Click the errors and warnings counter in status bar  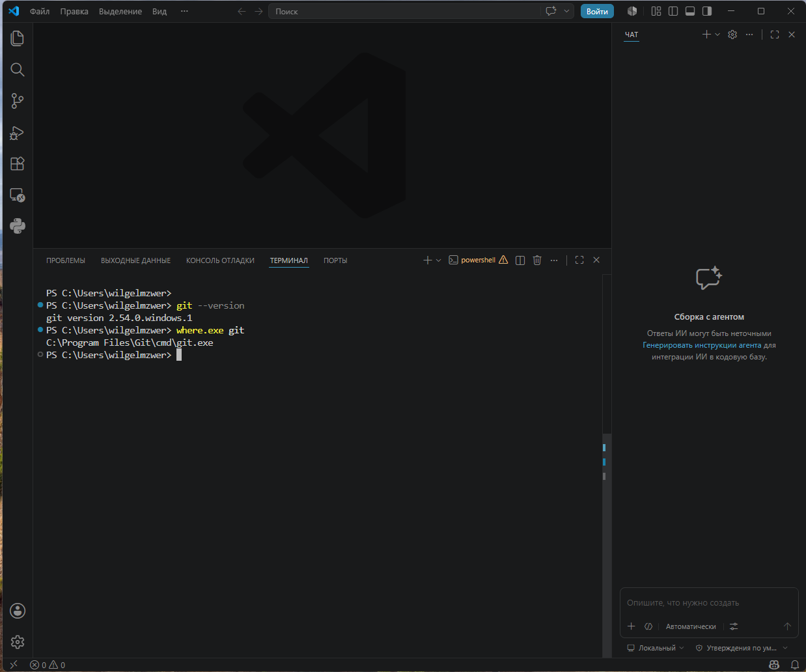[48, 665]
